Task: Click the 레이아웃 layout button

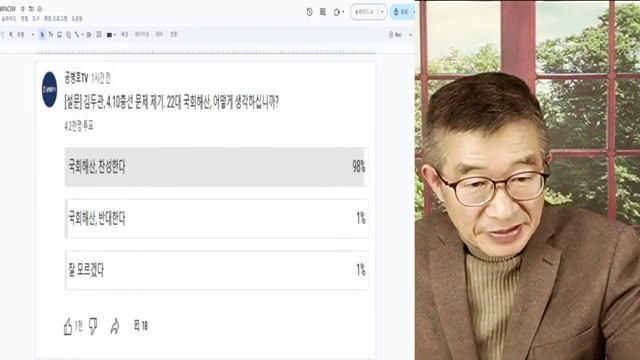Action: coord(142,35)
